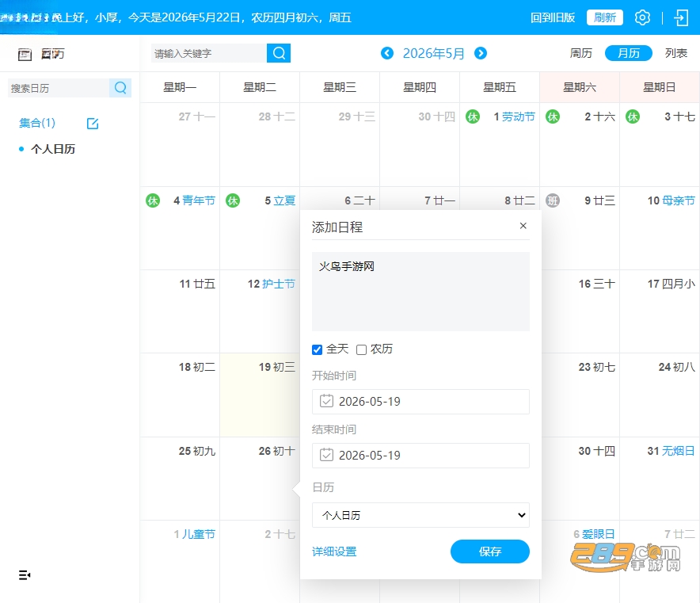Click the 休 badge on May 4
Screen dimensions: 700x603
153,200
